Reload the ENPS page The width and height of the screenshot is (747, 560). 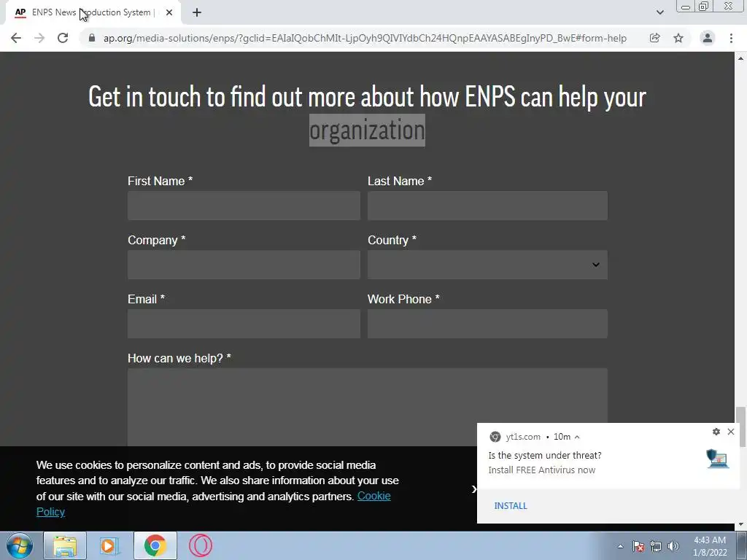coord(63,38)
